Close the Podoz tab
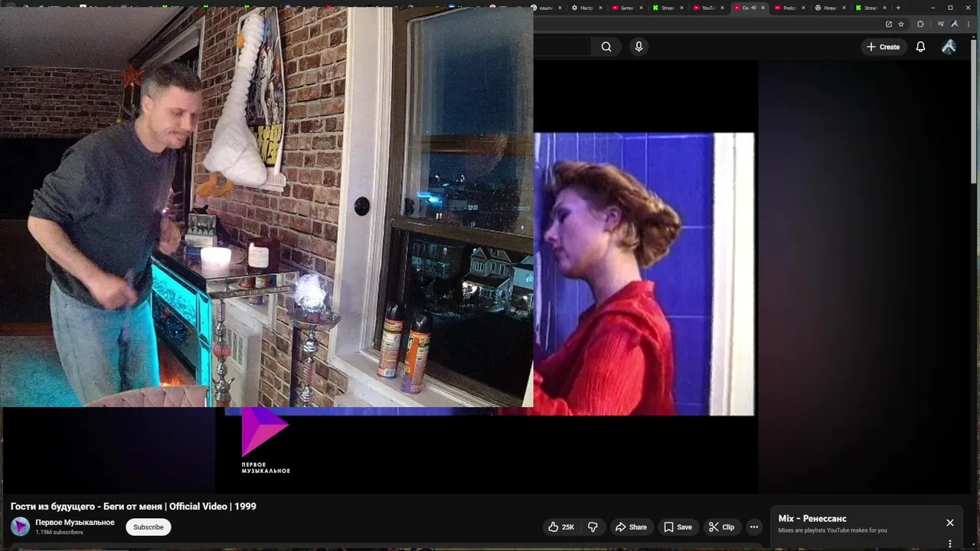The image size is (980, 551). (803, 8)
